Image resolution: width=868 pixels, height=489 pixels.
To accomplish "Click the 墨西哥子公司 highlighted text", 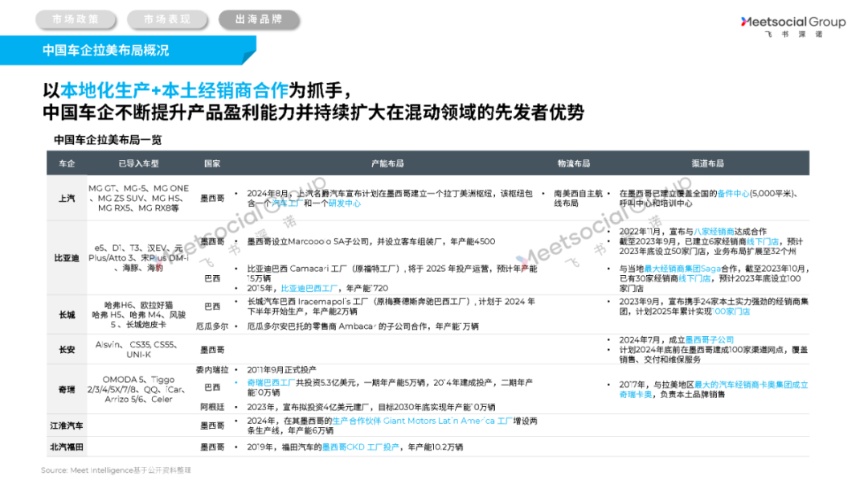I will [x=709, y=339].
